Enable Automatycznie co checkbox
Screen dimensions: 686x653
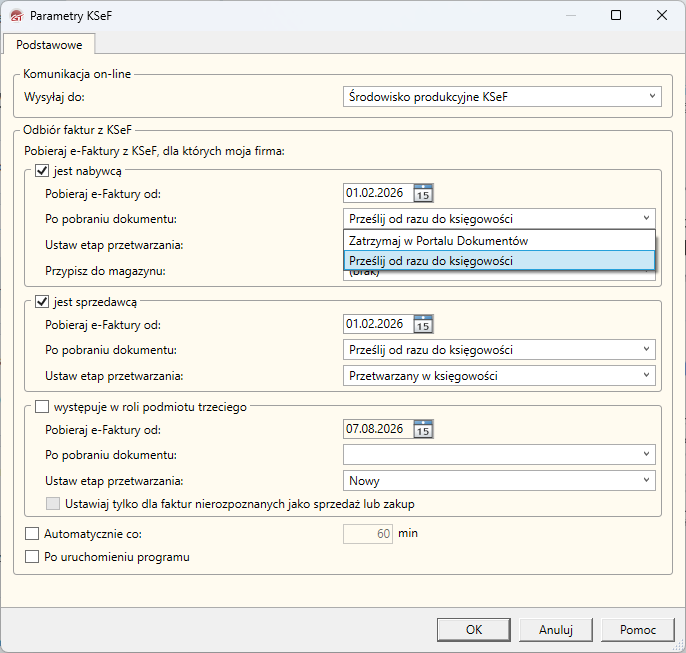point(32,534)
